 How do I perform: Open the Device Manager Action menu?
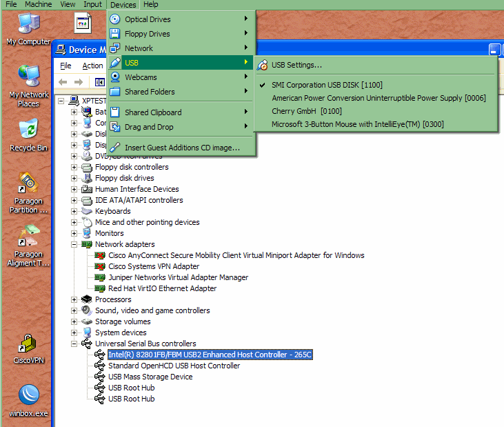(92, 66)
